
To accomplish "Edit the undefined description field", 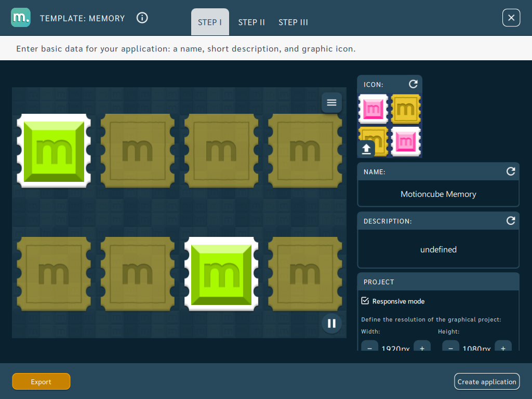I will (438, 249).
